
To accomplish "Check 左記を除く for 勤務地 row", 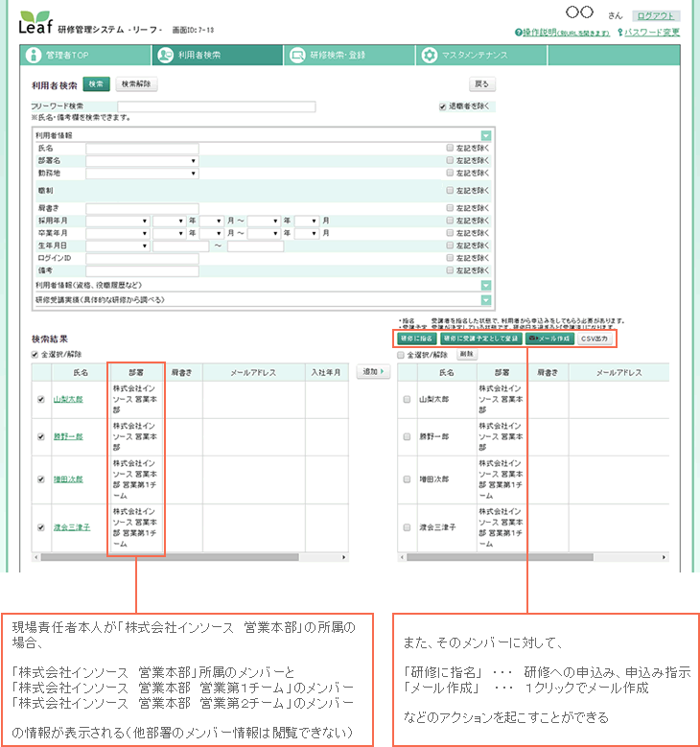I will (450, 173).
